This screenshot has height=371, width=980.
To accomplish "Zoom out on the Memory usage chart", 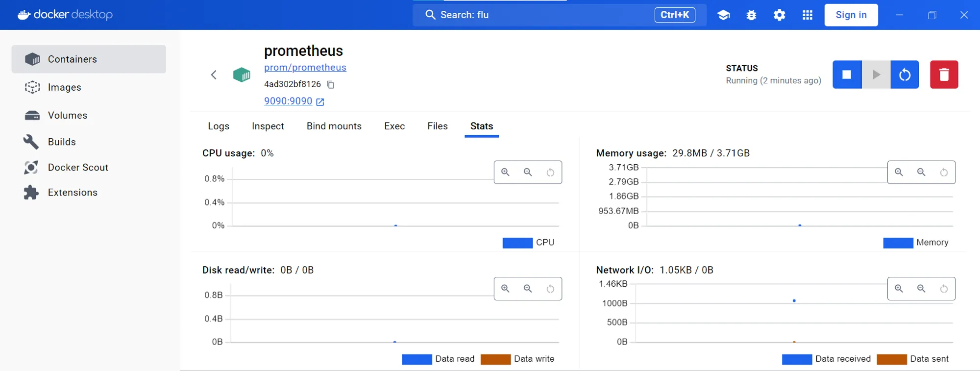I will pos(921,172).
